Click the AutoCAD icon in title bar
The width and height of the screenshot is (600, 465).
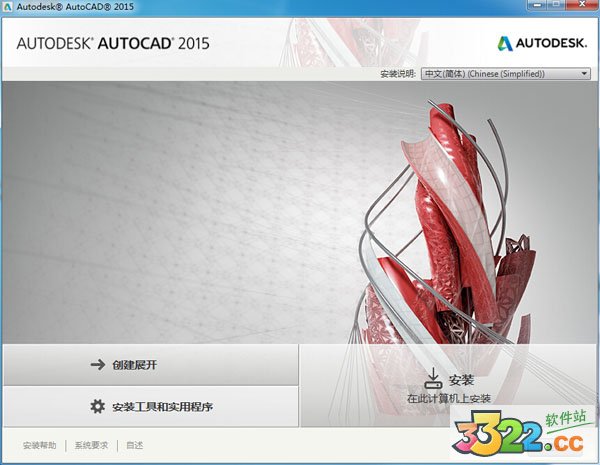(x=8, y=6)
